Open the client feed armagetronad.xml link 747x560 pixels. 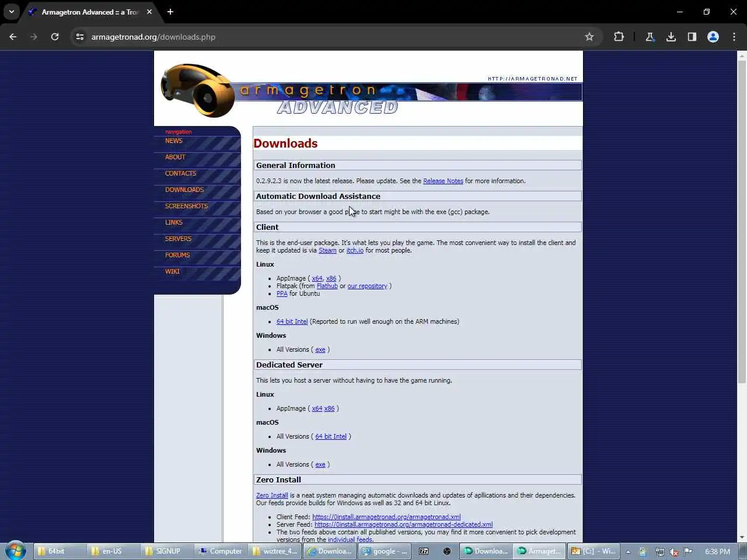coord(386,517)
